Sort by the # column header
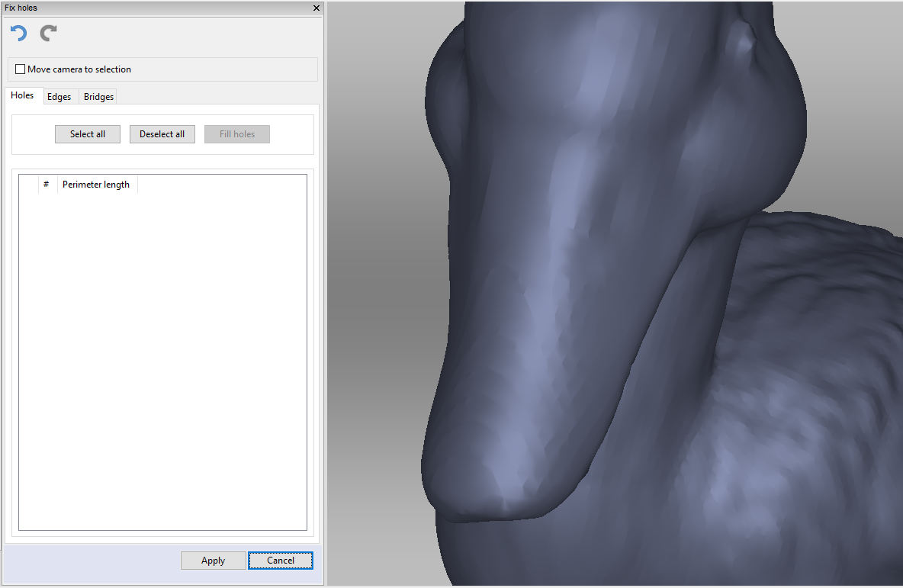Viewport: 903px width, 588px height. pyautogui.click(x=47, y=185)
